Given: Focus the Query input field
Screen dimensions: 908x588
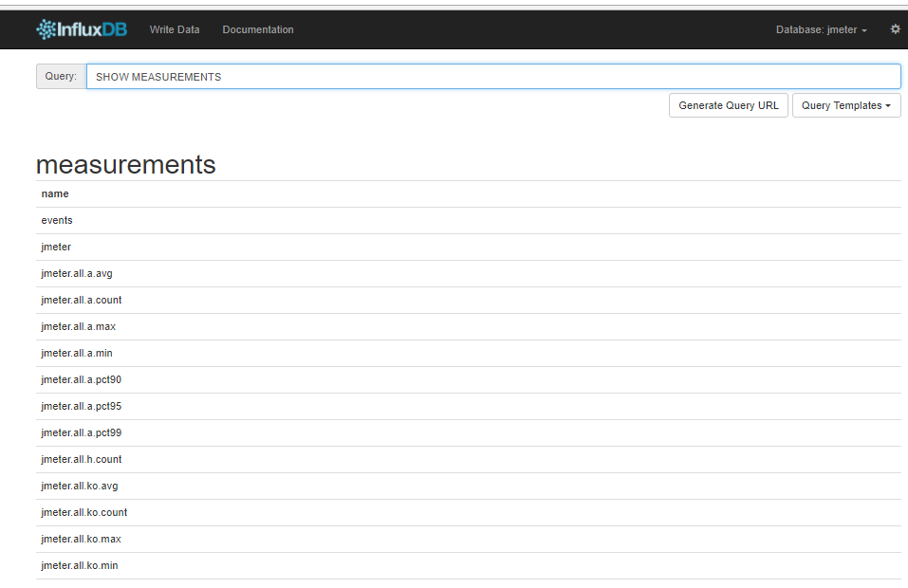Looking at the screenshot, I should click(493, 77).
